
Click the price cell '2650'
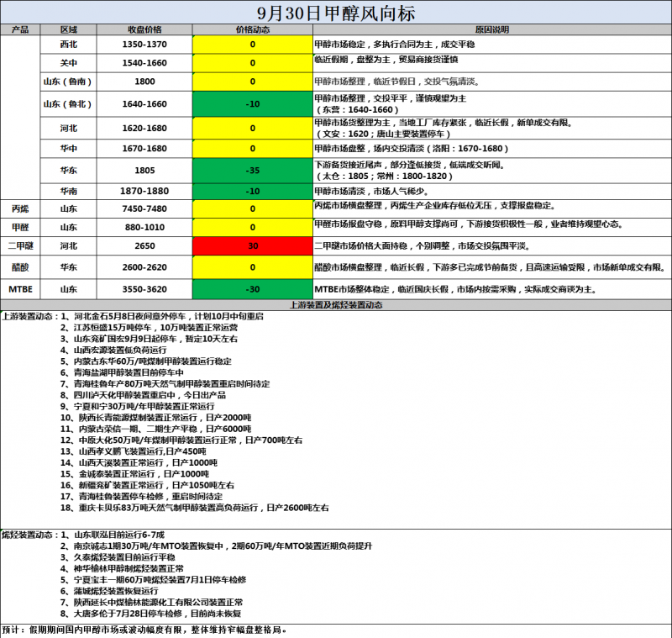[x=144, y=245]
